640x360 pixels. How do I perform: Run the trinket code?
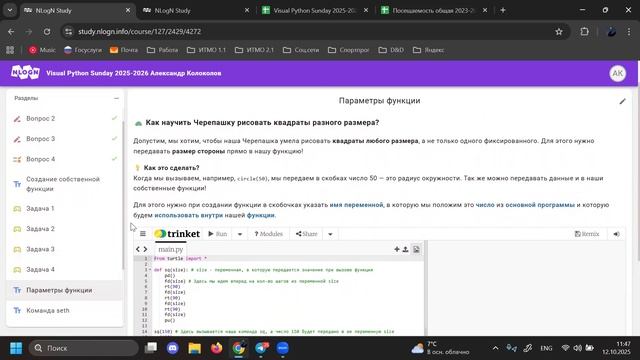(218, 234)
